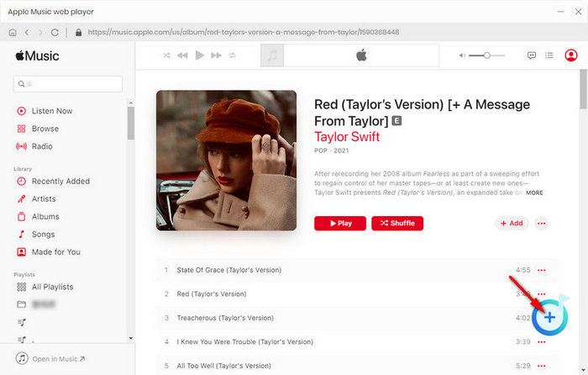The width and height of the screenshot is (588, 375).
Task: Click the explicit E badge
Action: click(x=396, y=121)
